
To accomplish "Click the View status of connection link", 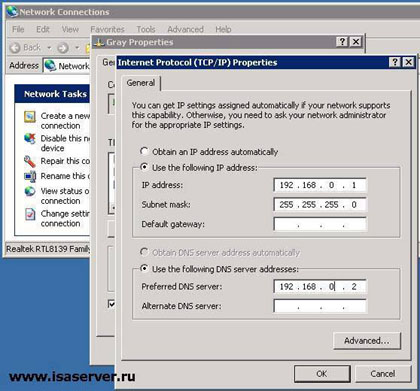I will (65, 196).
